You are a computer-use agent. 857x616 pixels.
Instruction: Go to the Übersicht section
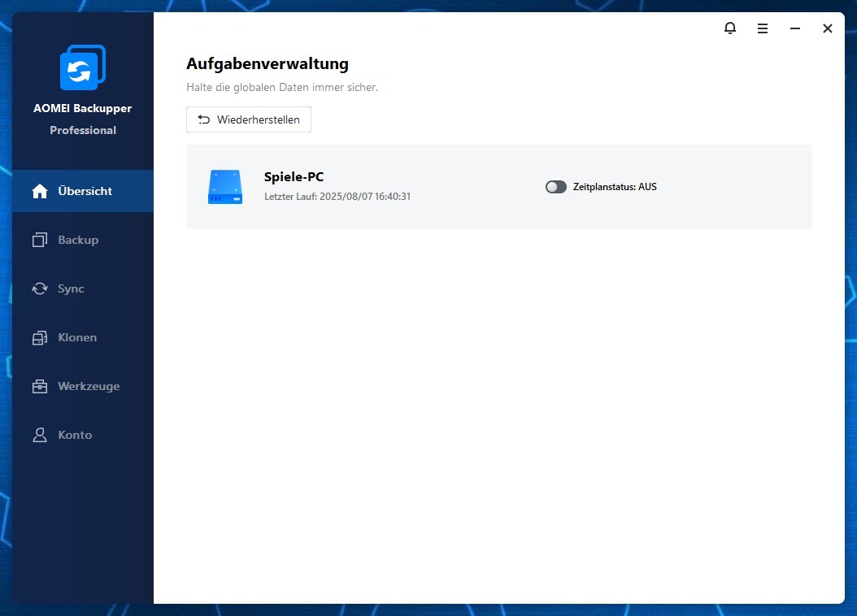coord(84,191)
